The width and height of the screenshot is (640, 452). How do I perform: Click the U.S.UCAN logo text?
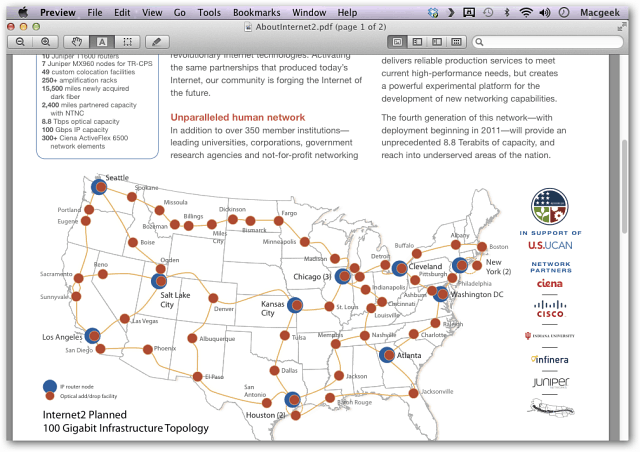click(550, 245)
